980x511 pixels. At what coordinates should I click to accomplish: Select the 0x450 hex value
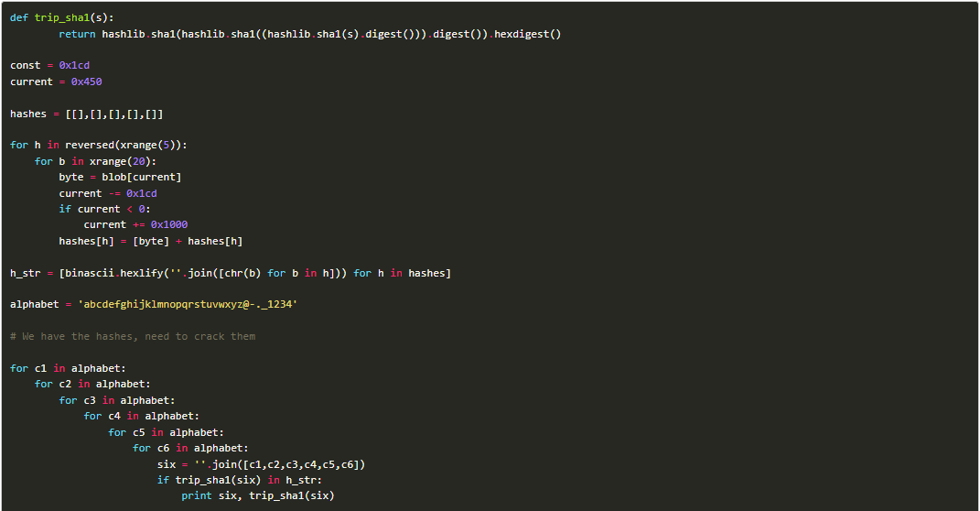pos(86,82)
